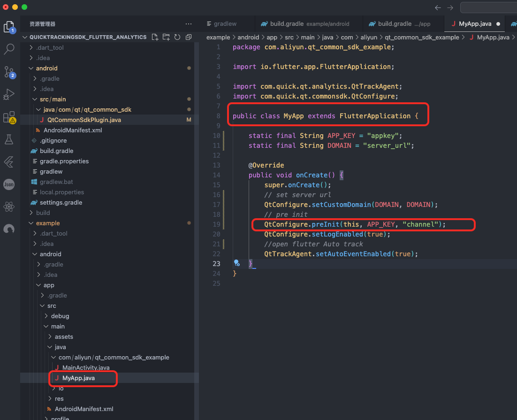Screen dimensions: 517x420
Task: Open the Testing flask view
Action: click(x=9, y=139)
